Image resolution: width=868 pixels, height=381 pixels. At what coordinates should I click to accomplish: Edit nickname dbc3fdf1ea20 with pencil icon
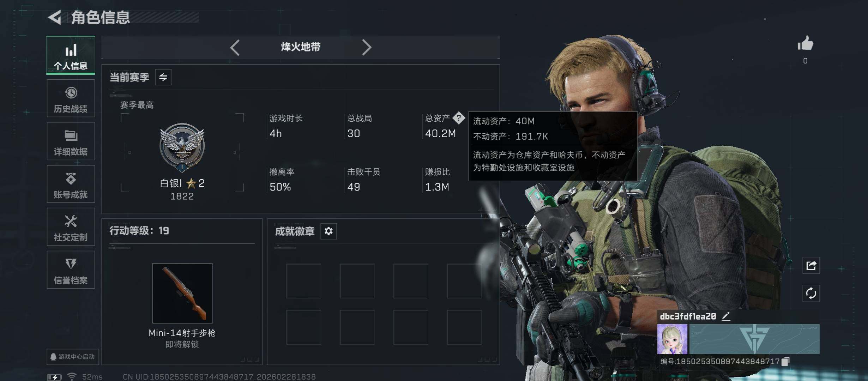[726, 316]
